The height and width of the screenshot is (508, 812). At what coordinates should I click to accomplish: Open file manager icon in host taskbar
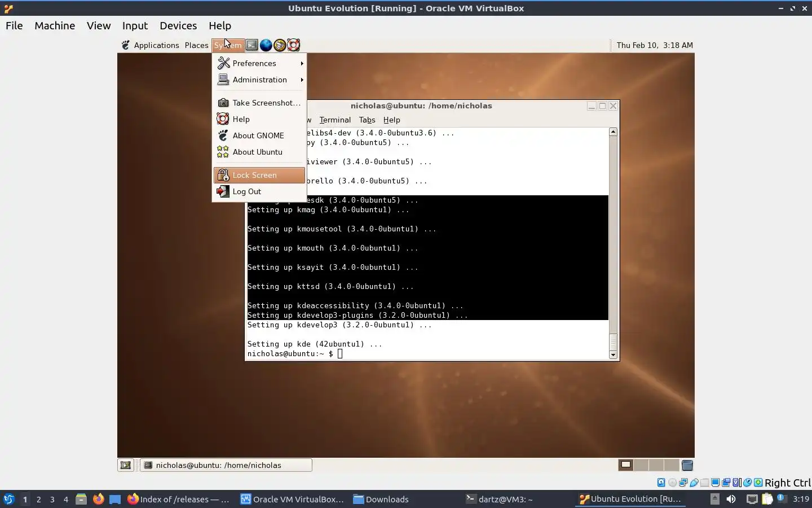coord(81,499)
